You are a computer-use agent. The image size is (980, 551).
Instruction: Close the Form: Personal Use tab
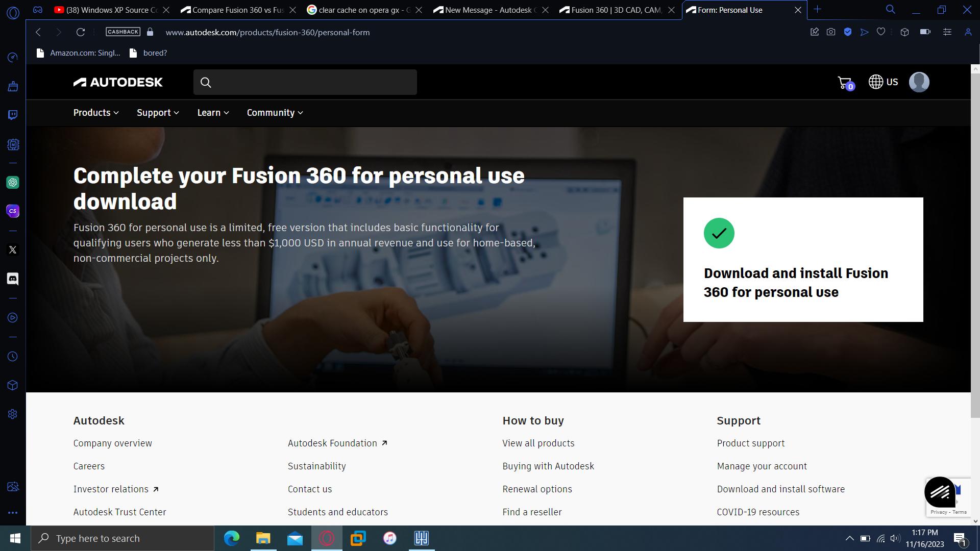pyautogui.click(x=798, y=10)
